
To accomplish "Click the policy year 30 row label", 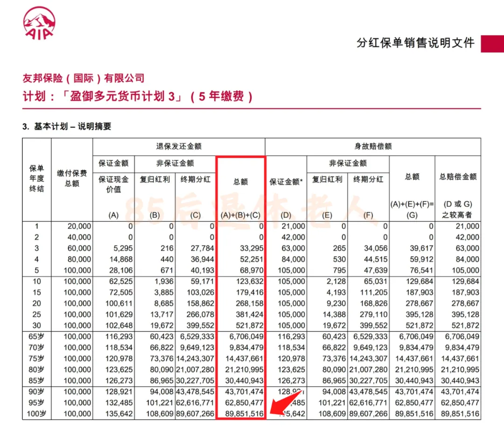I will pos(37,325).
